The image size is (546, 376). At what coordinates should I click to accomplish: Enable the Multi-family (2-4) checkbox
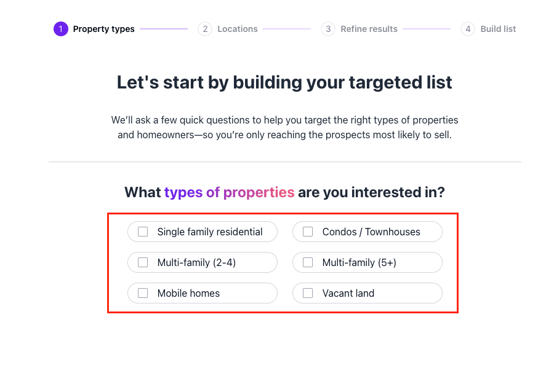click(143, 263)
